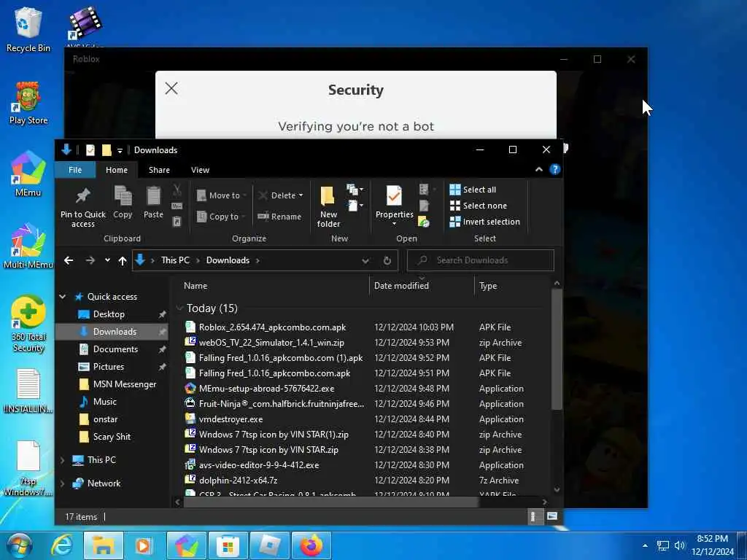
Task: Click Select none
Action: point(479,206)
